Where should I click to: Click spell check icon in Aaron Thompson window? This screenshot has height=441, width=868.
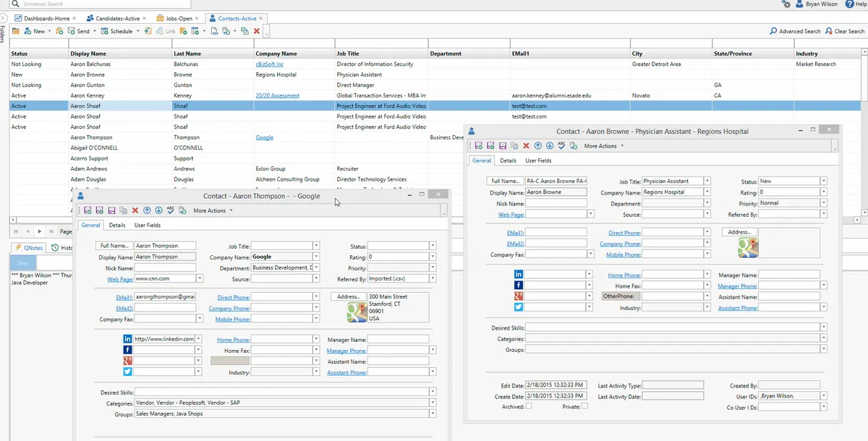pos(170,210)
